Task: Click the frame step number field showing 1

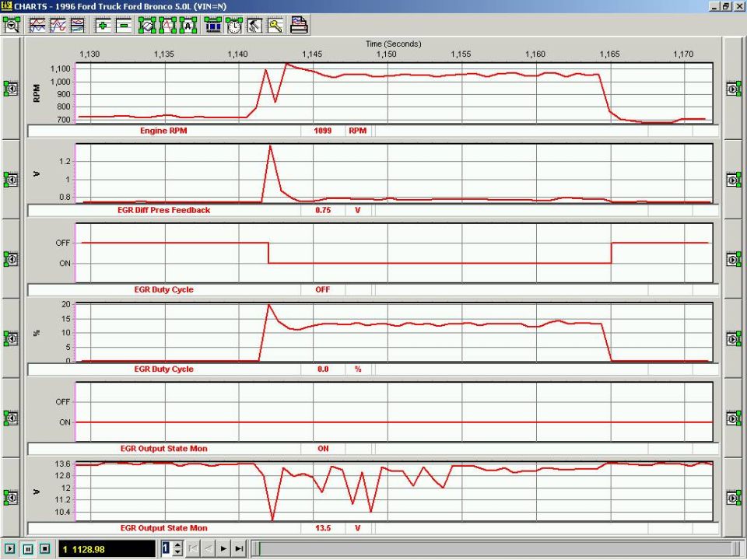Action: [166, 548]
